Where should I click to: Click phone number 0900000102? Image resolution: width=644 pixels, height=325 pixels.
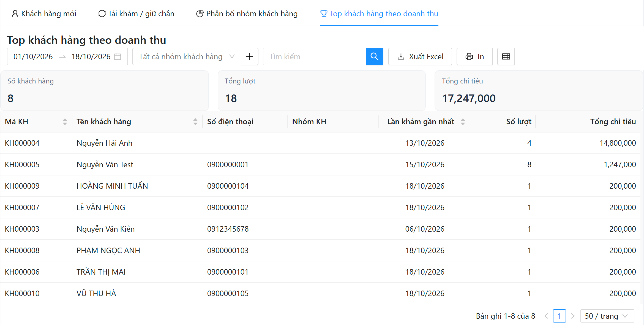(228, 207)
